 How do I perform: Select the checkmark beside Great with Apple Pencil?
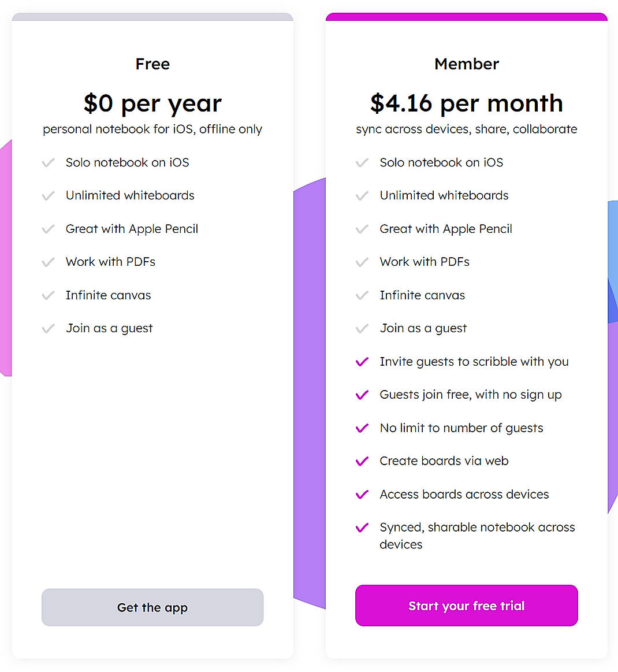pos(49,229)
